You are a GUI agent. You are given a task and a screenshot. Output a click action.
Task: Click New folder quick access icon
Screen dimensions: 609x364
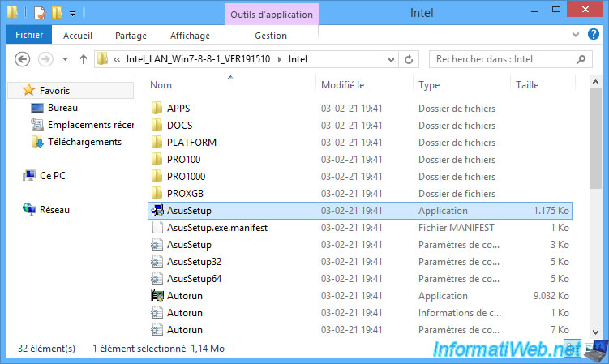tap(57, 13)
